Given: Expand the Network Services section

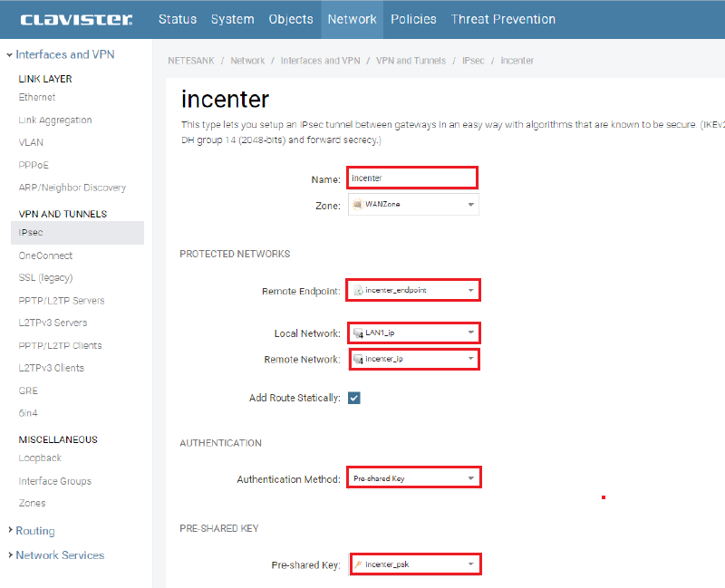Looking at the screenshot, I should 60,555.
